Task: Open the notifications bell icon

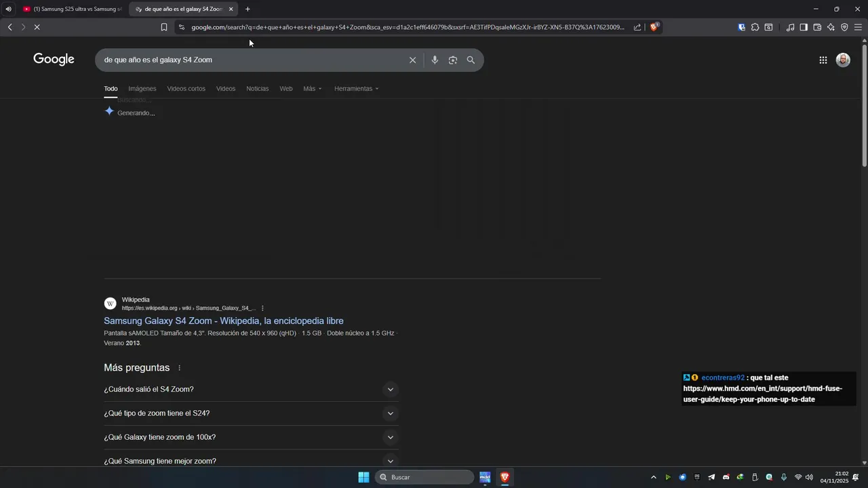Action: click(x=856, y=477)
